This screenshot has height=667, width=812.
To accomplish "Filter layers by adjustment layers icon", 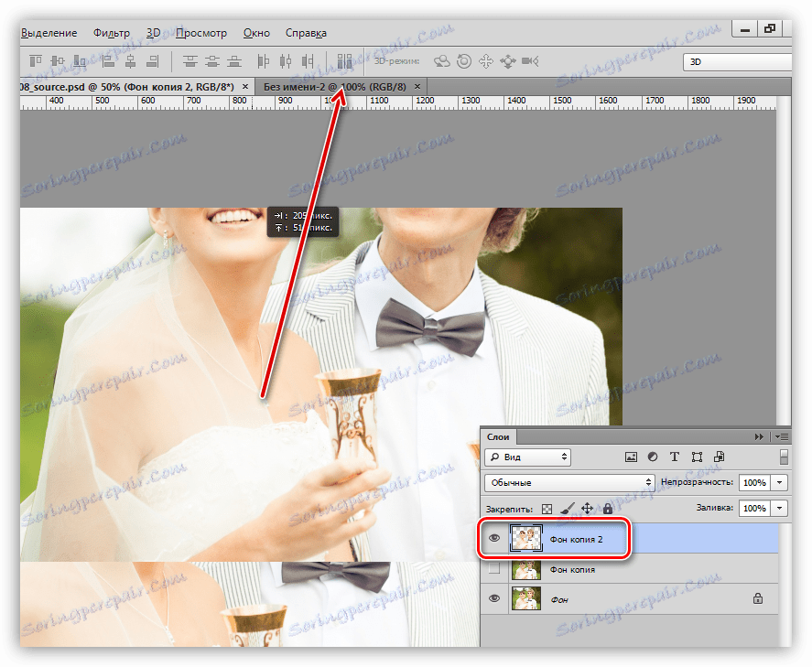I will point(653,457).
